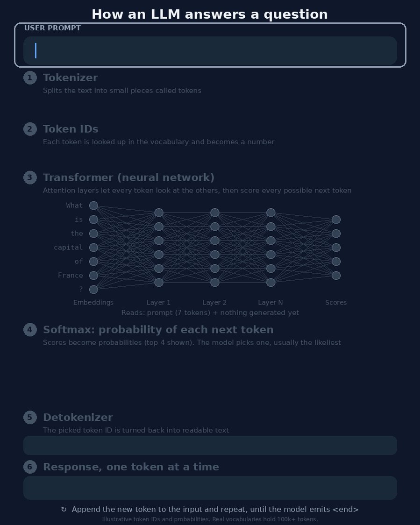Click the User Prompt text input field
Image resolution: width=420 pixels, height=525 pixels.
tap(210, 50)
